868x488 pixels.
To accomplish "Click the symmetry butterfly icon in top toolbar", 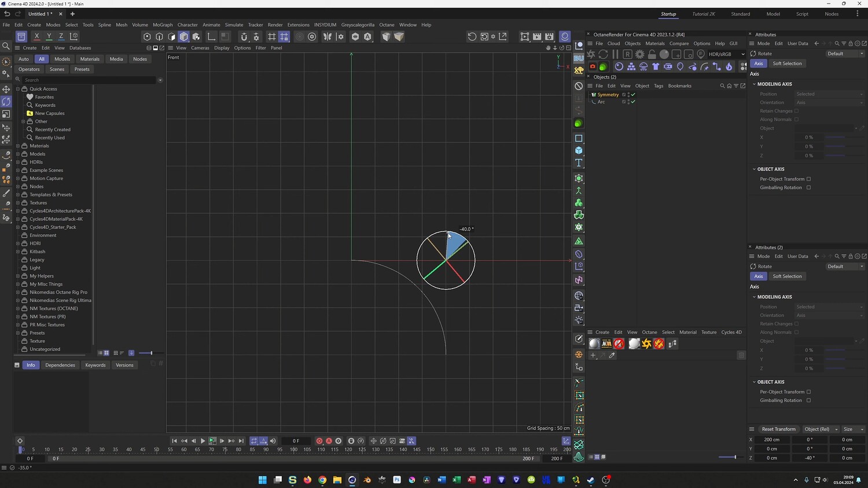I will 328,36.
